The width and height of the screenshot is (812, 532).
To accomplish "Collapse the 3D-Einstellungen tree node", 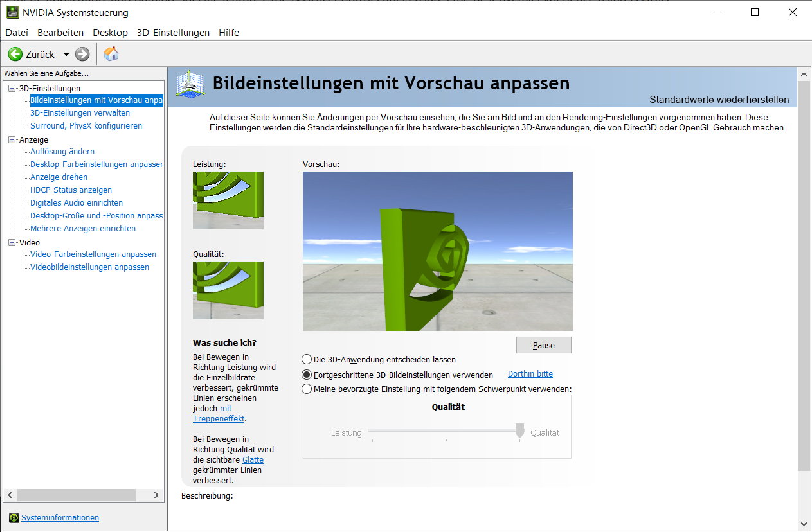I will pos(12,88).
